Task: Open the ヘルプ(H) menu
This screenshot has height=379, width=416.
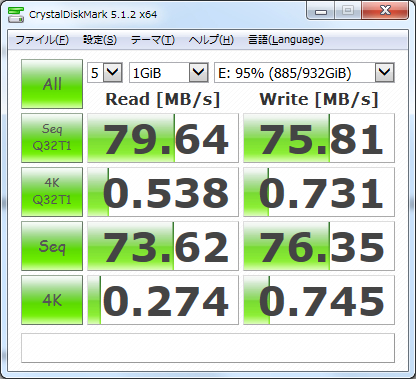Action: [x=211, y=40]
